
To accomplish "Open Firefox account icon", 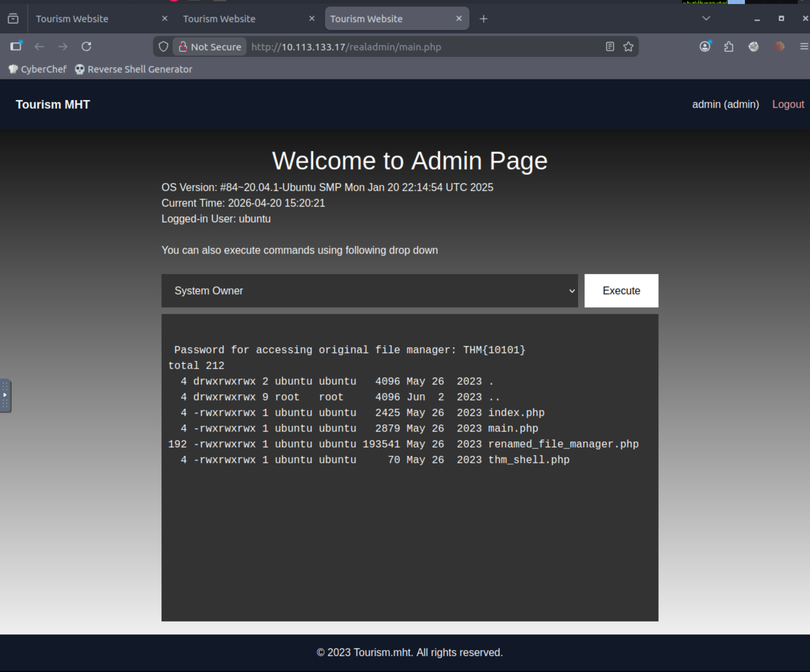I will [705, 46].
